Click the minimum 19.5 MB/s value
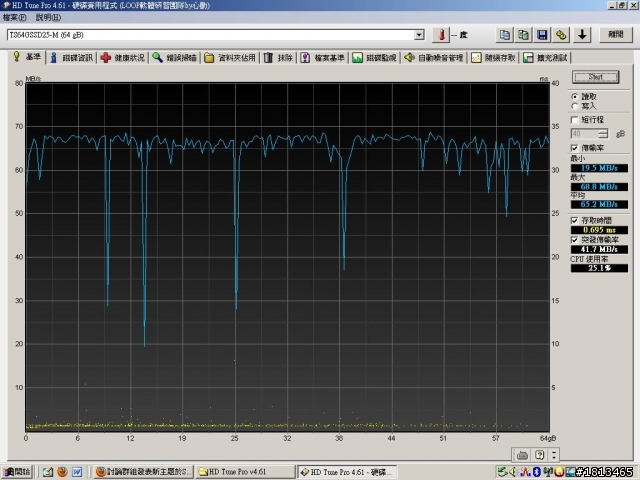Screen dimensions: 640x480 point(599,168)
